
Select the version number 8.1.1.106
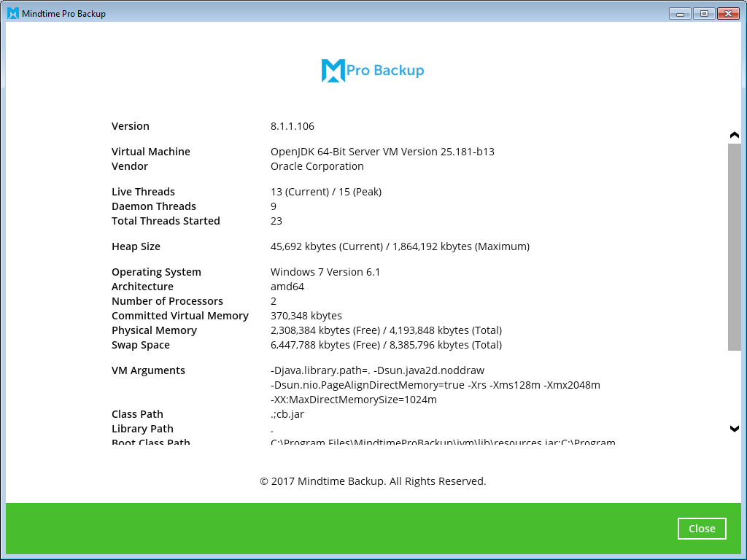click(292, 126)
